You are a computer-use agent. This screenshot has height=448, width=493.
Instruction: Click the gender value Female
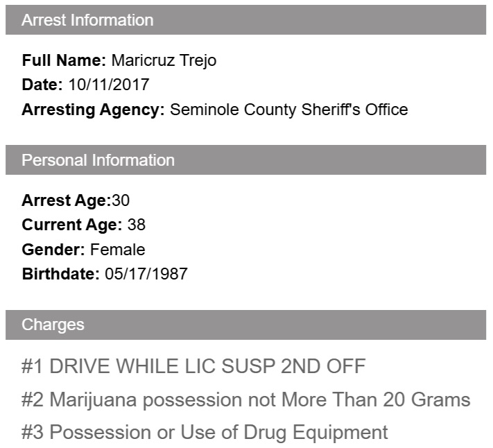point(118,249)
